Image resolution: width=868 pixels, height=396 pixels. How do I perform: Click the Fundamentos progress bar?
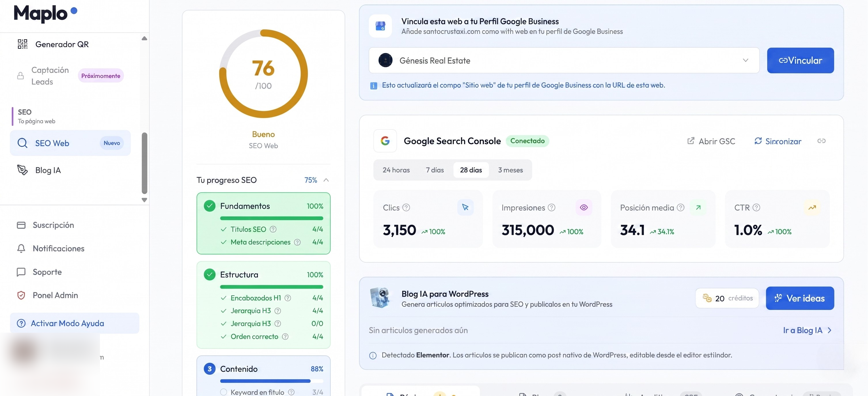point(272,218)
